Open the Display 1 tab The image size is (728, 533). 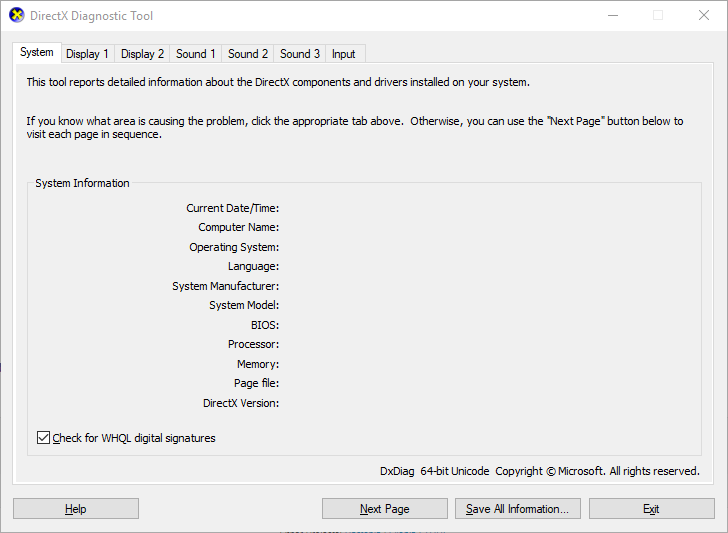pyautogui.click(x=87, y=54)
